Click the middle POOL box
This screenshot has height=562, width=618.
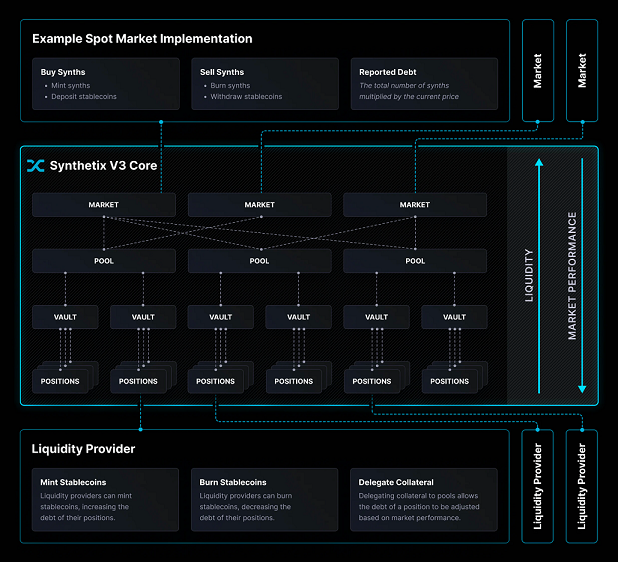click(x=259, y=261)
